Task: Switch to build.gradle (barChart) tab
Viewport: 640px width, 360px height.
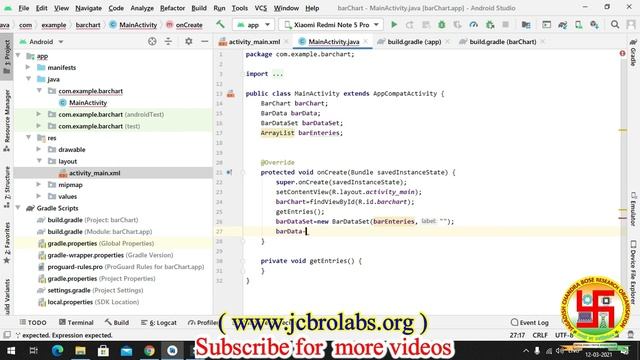Action: pos(502,42)
